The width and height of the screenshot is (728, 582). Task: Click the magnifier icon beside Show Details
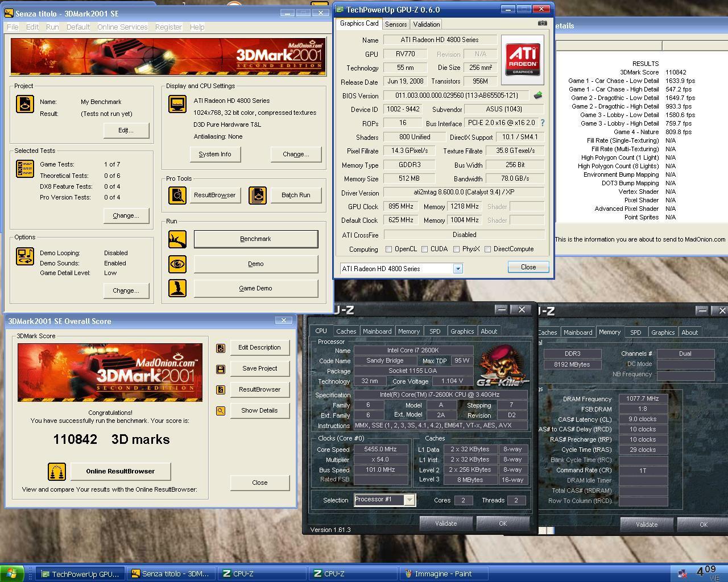221,410
